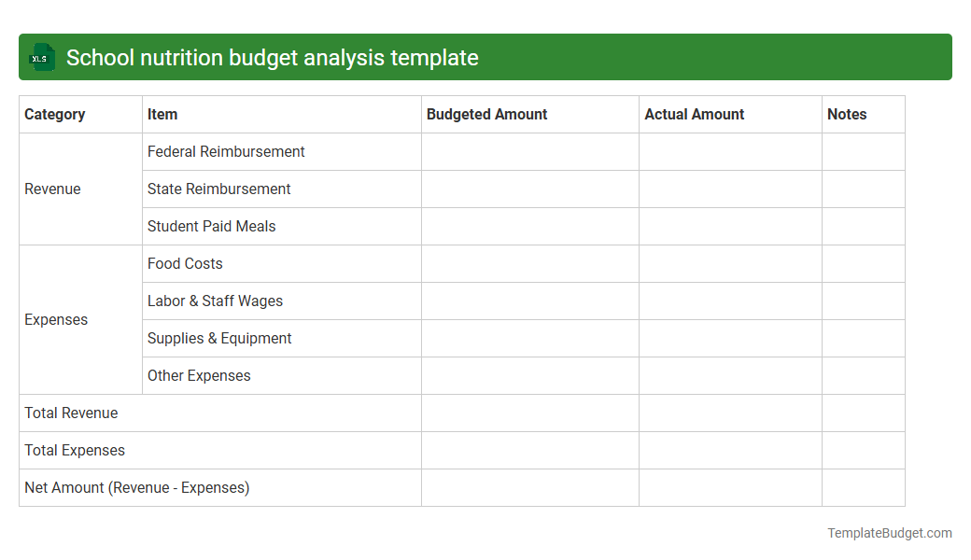
Task: Click the Actual Amount column header
Action: pos(694,114)
